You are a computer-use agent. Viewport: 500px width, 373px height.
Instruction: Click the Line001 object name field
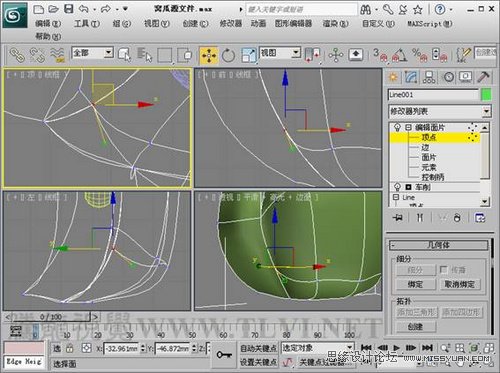coord(433,95)
